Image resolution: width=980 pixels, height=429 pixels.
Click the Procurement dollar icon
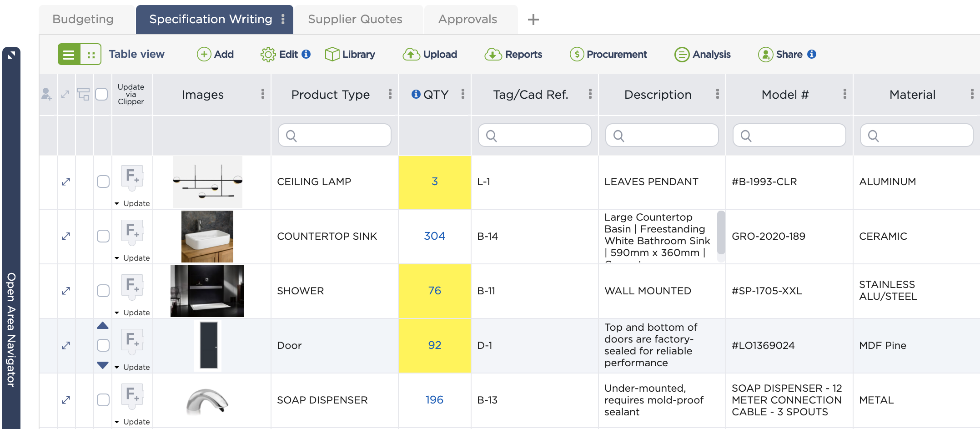coord(577,54)
